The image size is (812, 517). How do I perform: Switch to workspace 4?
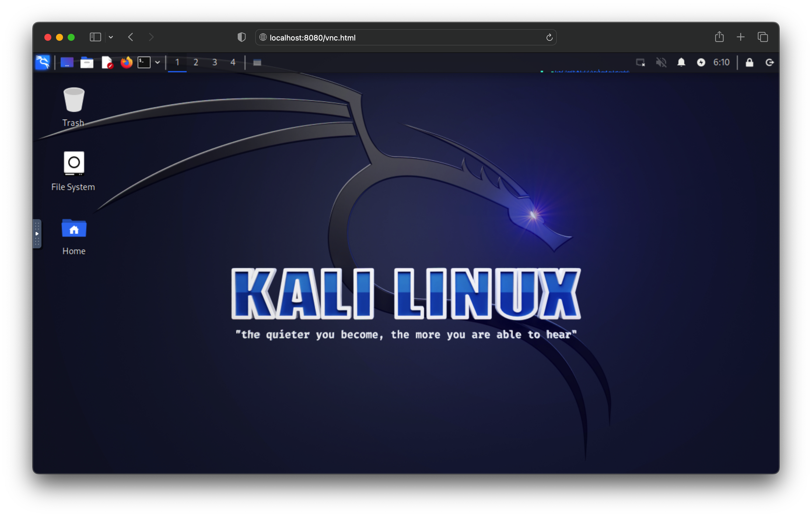pos(233,62)
